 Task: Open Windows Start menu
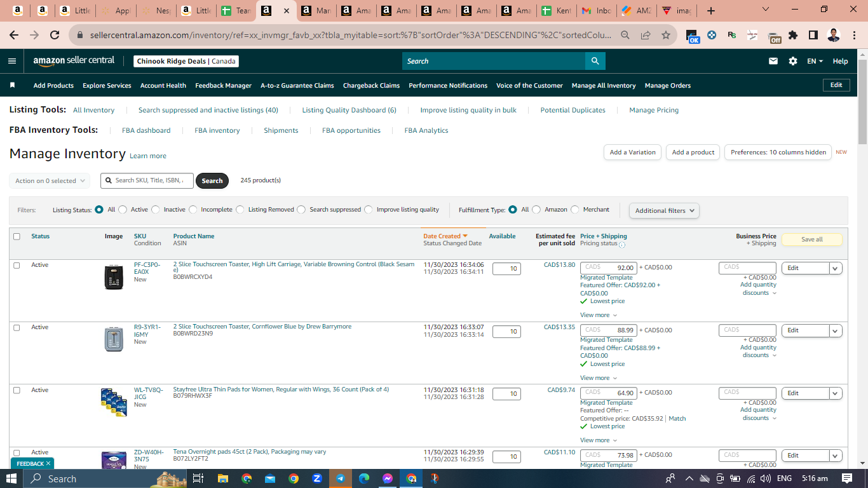(x=11, y=478)
